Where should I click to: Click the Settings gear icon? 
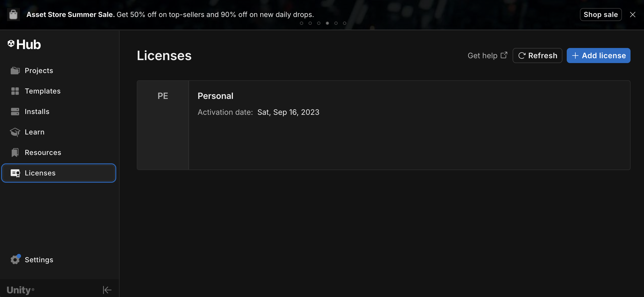coord(15,260)
